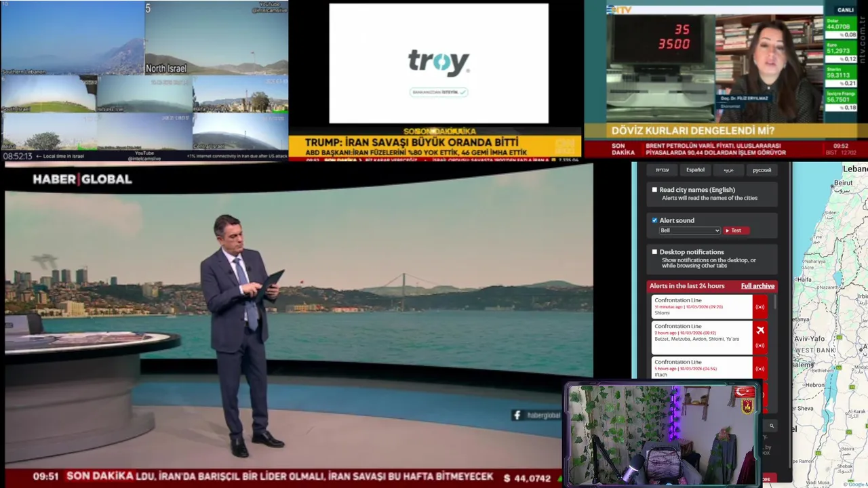Click the streamer webcam overlay
868x488 pixels.
[x=662, y=435]
